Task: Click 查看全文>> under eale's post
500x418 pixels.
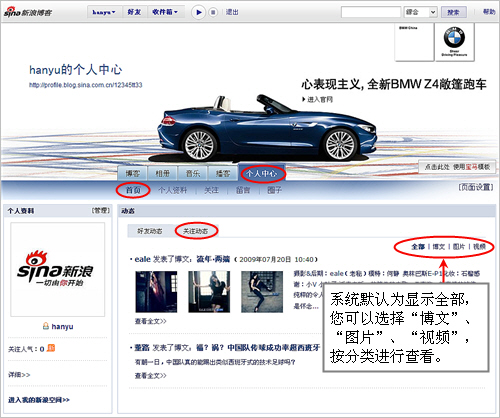Action: pyautogui.click(x=150, y=321)
